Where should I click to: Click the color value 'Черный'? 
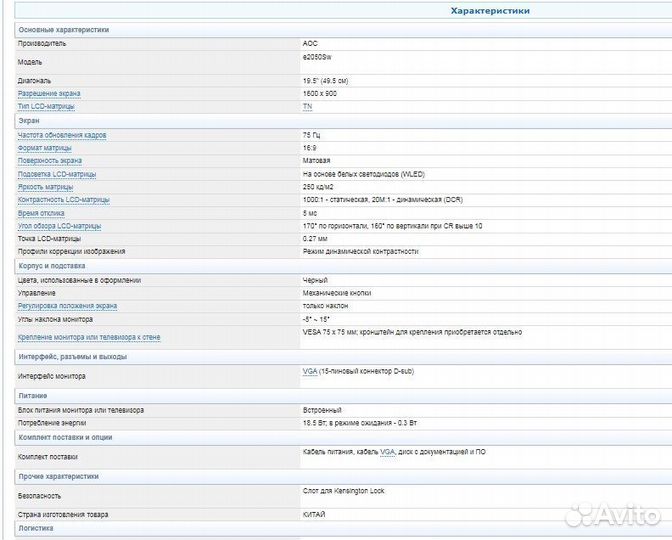point(315,280)
